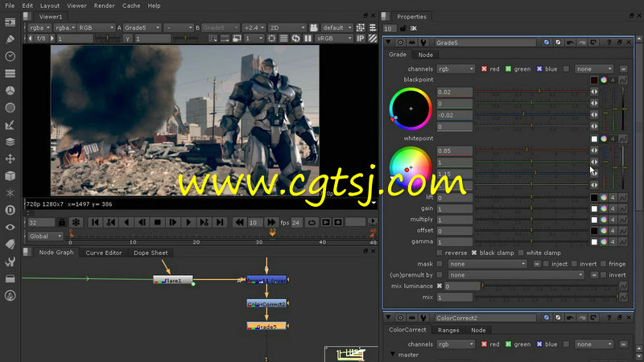This screenshot has width=644, height=362.
Task: Click the current frame field showing 32
Action: tap(41, 223)
